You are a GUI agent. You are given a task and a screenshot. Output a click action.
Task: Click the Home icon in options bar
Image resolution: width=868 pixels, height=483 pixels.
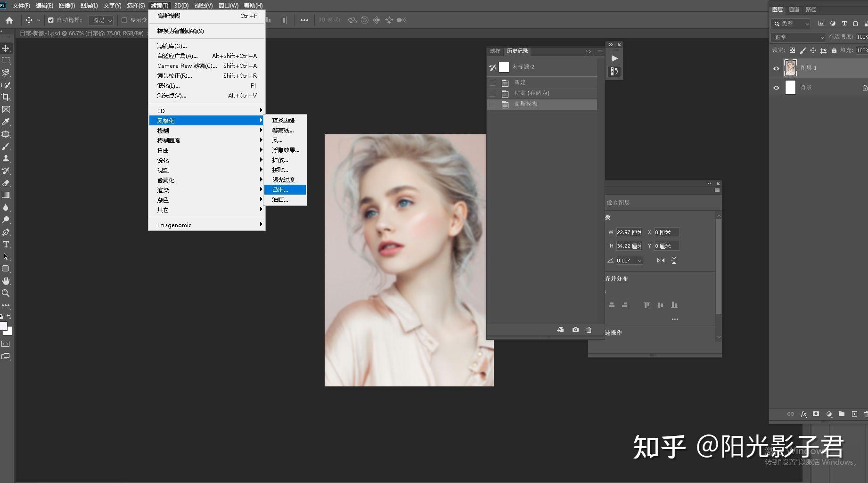point(9,20)
